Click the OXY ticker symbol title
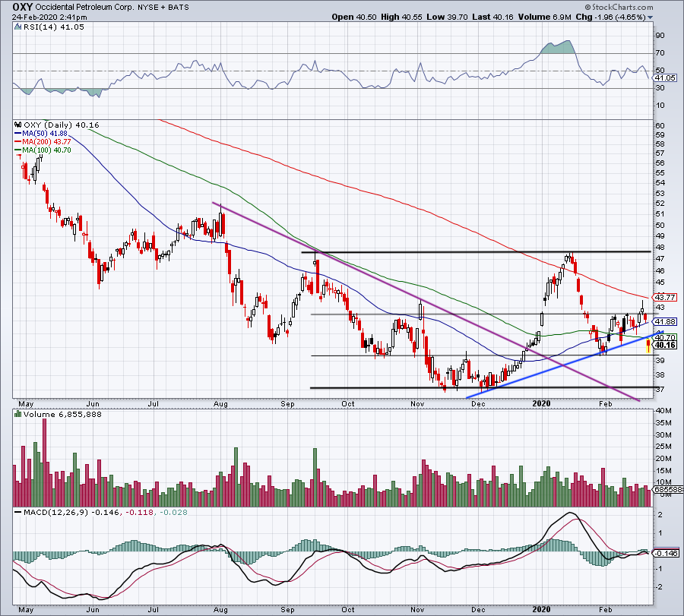 pos(23,7)
